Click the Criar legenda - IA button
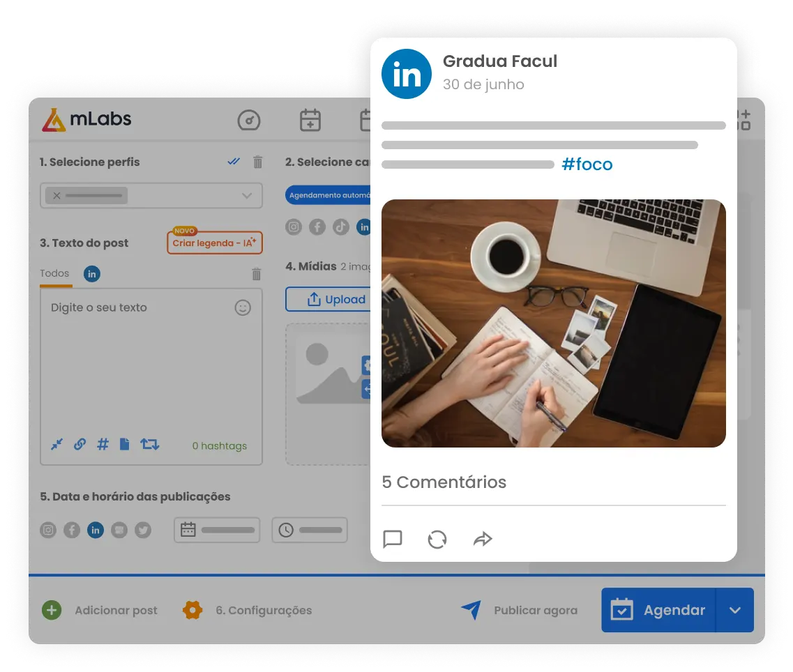This screenshot has width=793, height=672. pyautogui.click(x=214, y=243)
